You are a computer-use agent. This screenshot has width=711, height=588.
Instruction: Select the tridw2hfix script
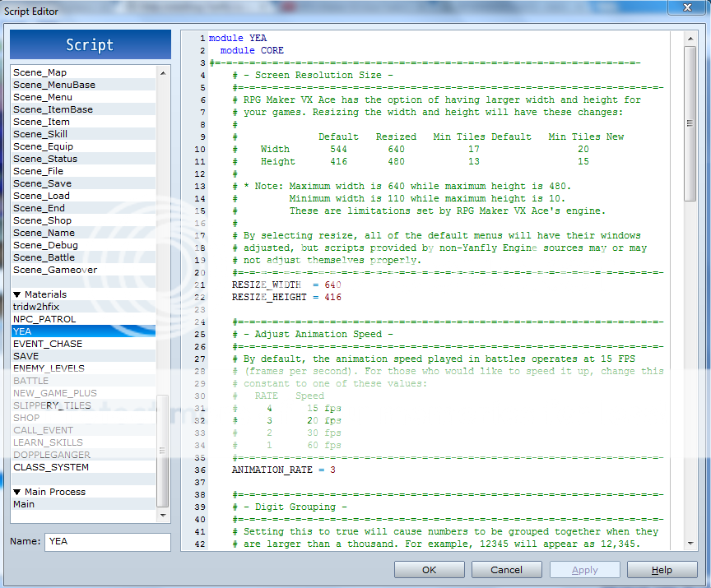coord(36,307)
